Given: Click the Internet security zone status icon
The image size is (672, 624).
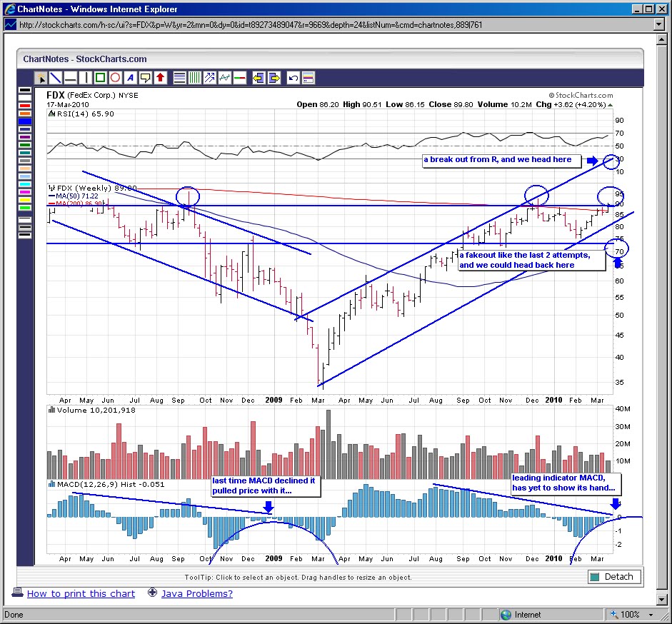Looking at the screenshot, I should coord(506,615).
